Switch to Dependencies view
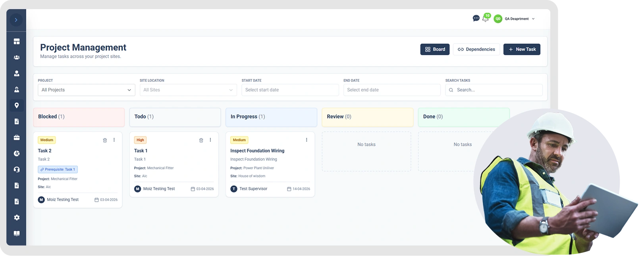644x256 pixels. (476, 49)
